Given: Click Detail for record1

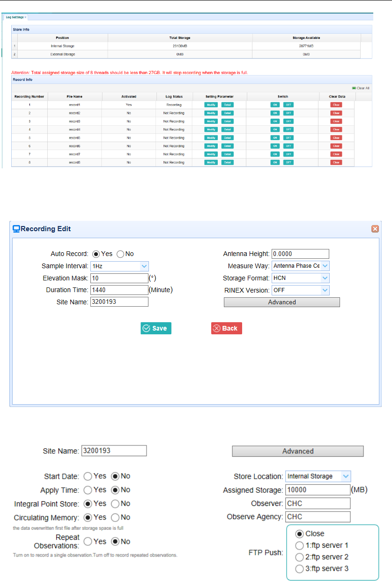Looking at the screenshot, I should click(x=227, y=105).
